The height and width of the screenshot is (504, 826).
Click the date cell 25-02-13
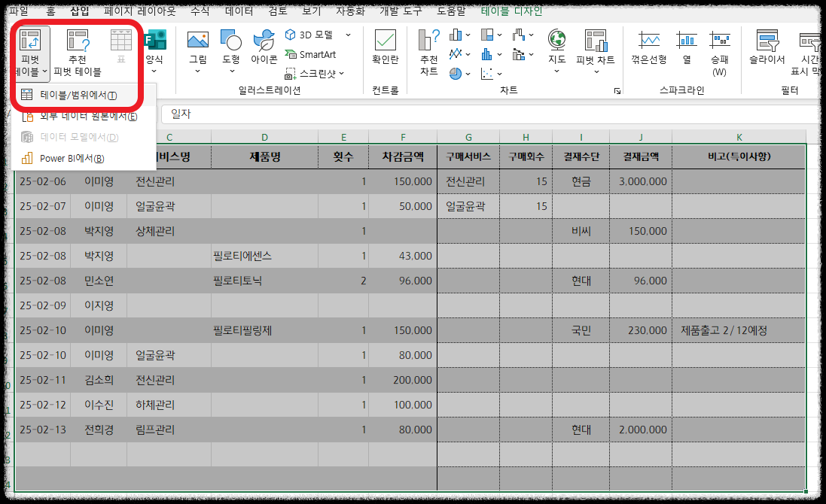(43, 430)
